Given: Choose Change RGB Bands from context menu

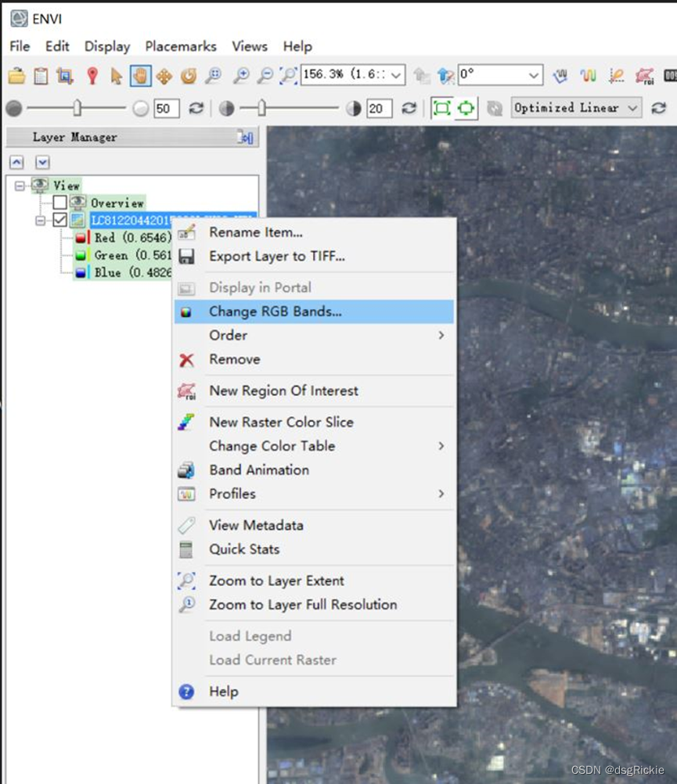Looking at the screenshot, I should coord(315,311).
